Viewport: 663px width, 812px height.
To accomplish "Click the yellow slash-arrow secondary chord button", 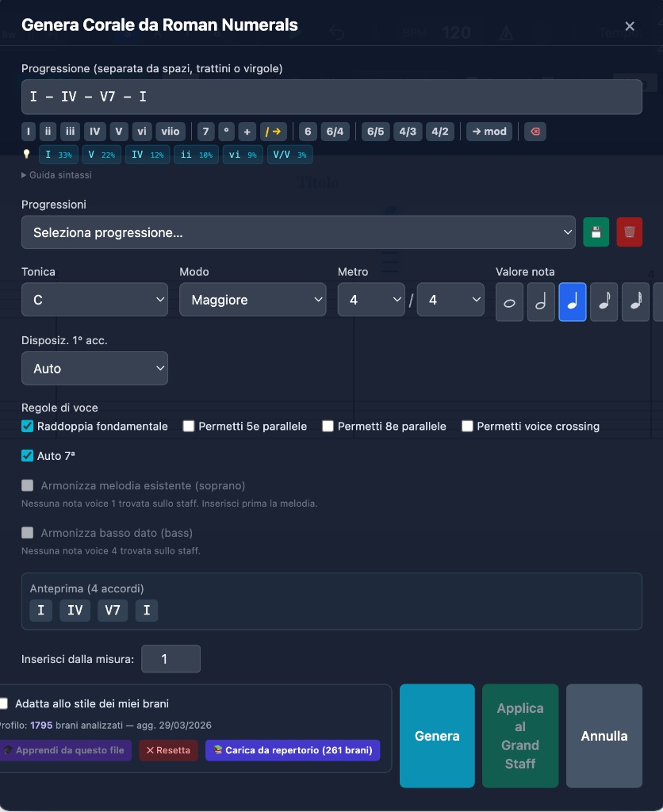I will coord(273,132).
